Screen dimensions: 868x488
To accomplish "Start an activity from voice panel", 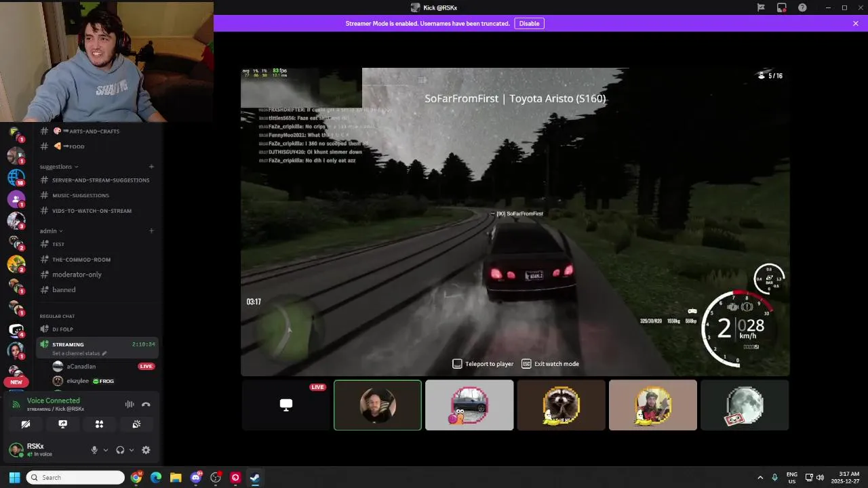I will pos(99,424).
